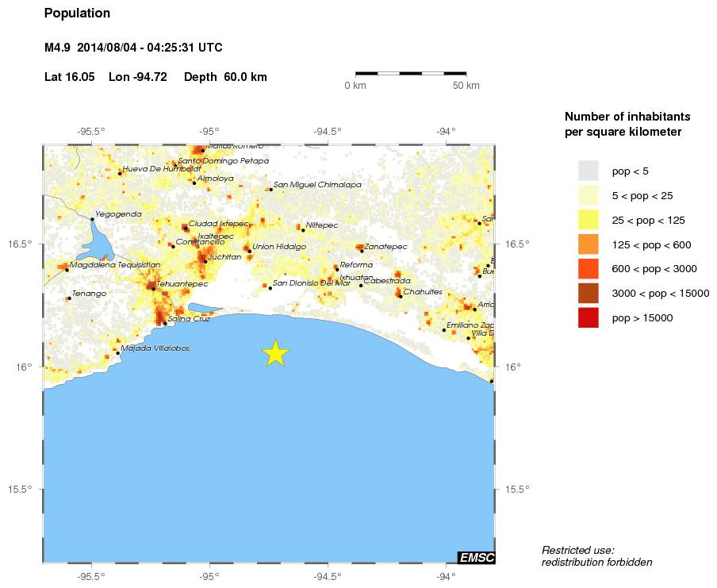Viewport: 717px width, 588px height.
Task: Click the 'Lon -94.72' value
Action: point(138,77)
